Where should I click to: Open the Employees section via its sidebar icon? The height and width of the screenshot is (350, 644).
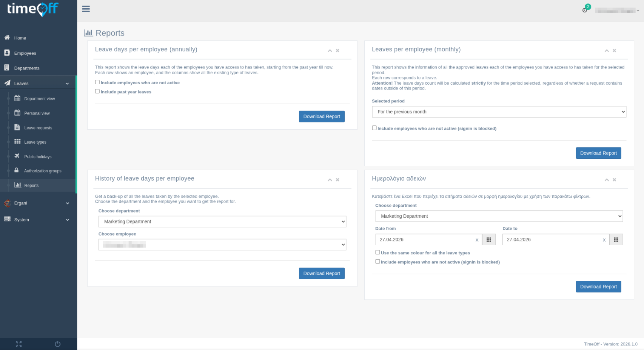(x=7, y=53)
